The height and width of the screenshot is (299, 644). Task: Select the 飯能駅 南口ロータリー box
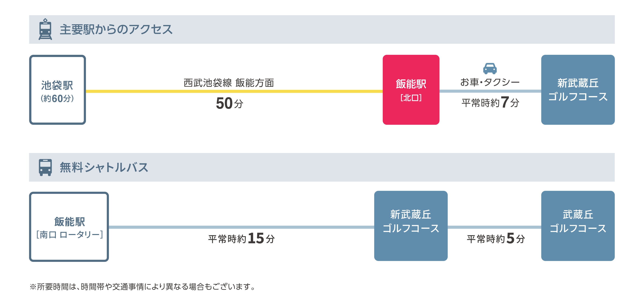tap(69, 227)
